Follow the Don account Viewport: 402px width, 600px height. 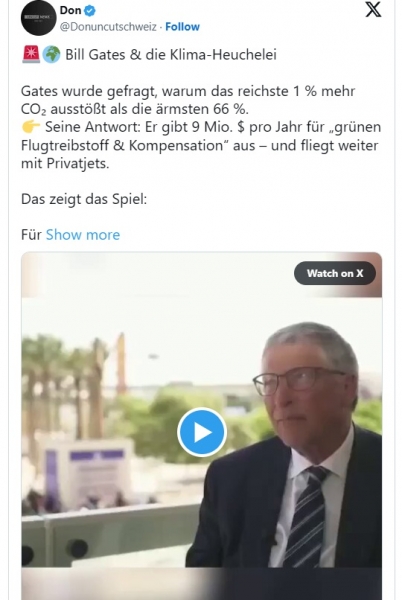click(182, 27)
